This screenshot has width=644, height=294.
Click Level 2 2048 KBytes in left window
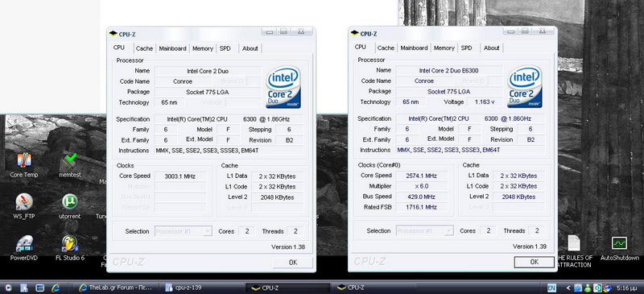coord(277,197)
